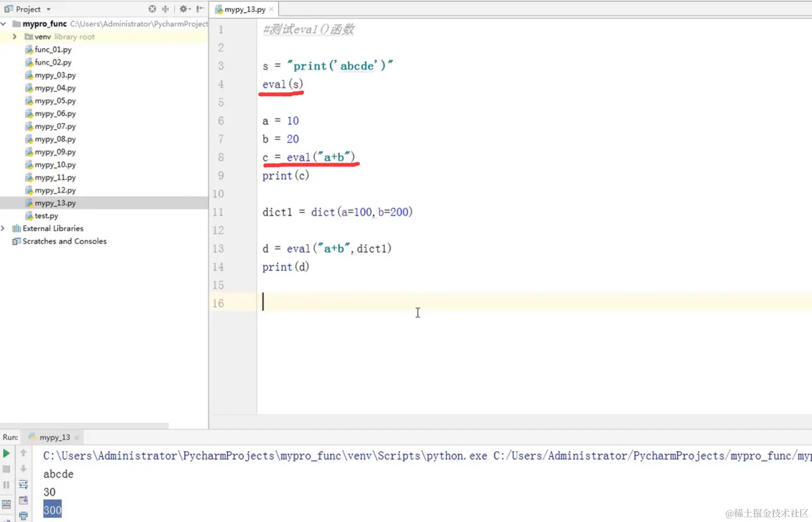
Task: Click the code line s = "print('abcde')"
Action: [x=328, y=66]
